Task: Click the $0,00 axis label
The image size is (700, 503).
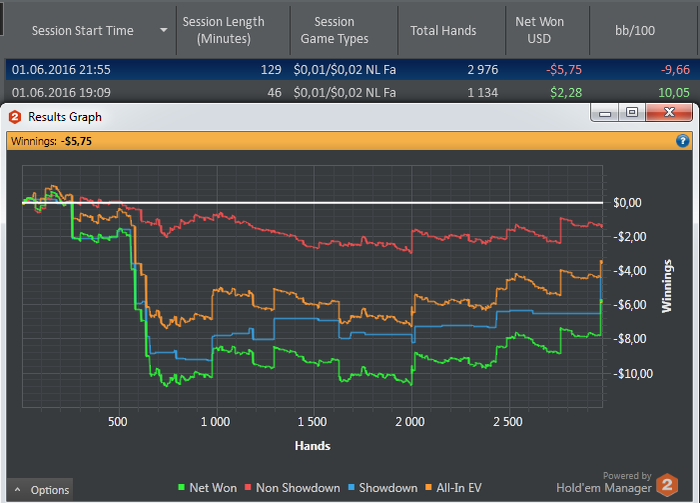Action: point(627,203)
